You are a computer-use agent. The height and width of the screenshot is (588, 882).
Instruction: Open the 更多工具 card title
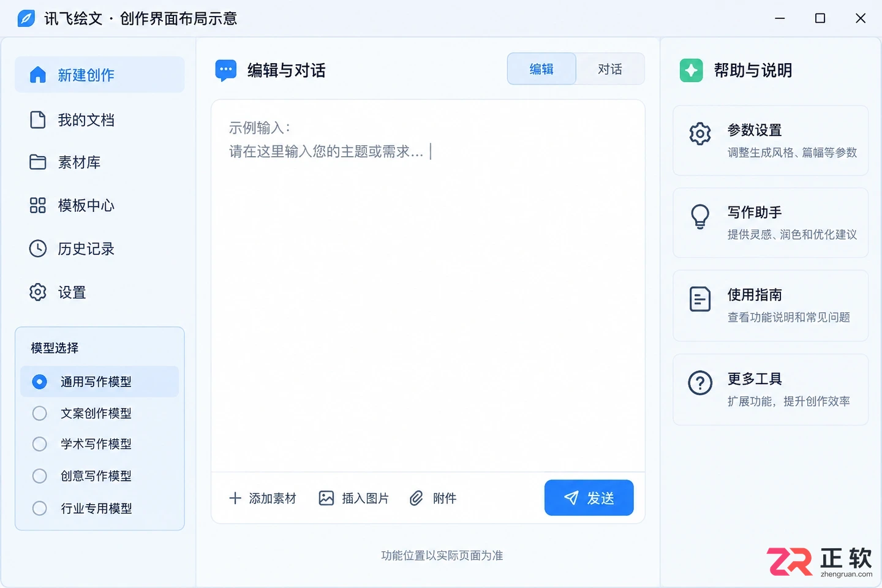(x=755, y=379)
